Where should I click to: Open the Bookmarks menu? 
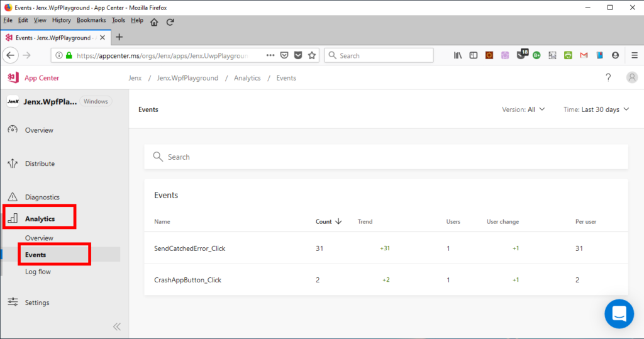91,20
